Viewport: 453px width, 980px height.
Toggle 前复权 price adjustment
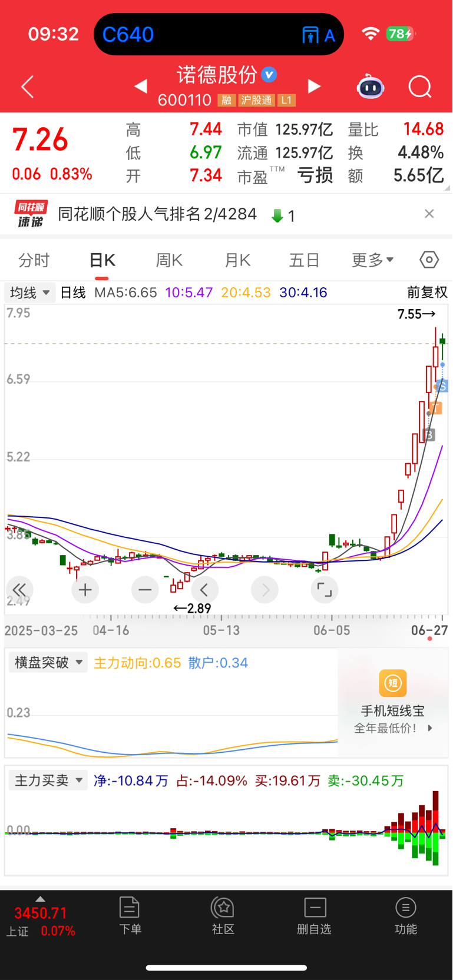[427, 293]
